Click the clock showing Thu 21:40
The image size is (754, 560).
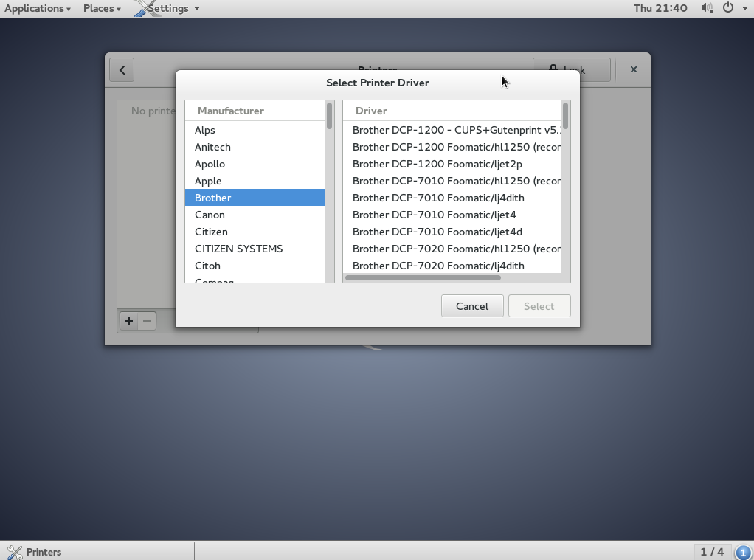click(x=660, y=8)
